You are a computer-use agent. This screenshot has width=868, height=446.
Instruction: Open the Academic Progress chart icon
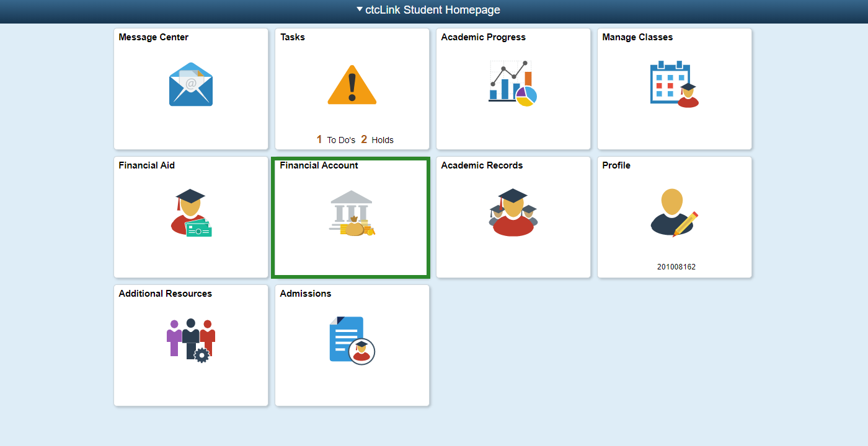click(x=513, y=84)
